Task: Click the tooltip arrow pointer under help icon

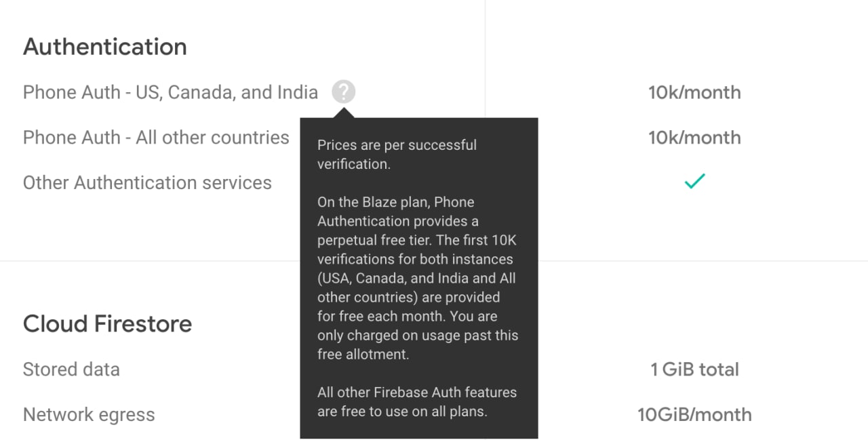Action: click(x=344, y=112)
